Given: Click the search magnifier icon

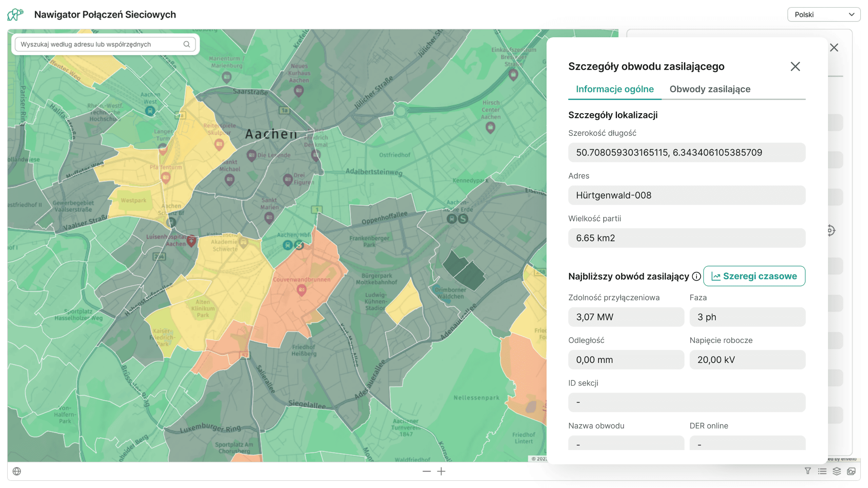Looking at the screenshot, I should tap(186, 44).
